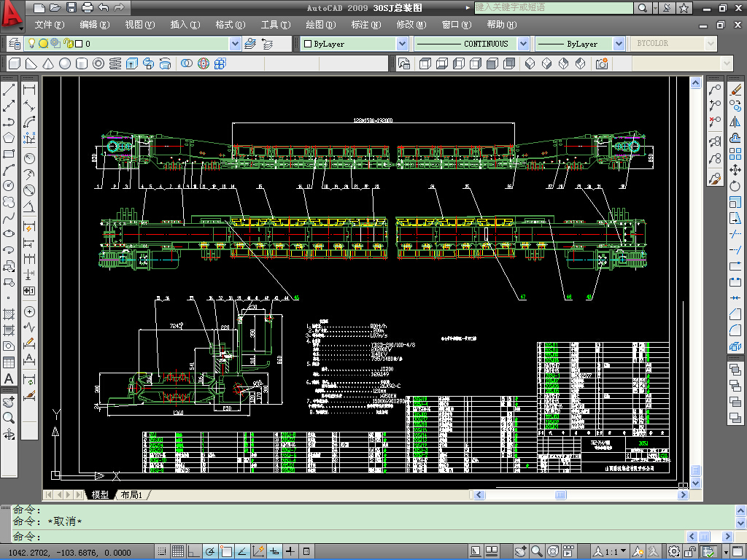This screenshot has height=560, width=747.
Task: Open the Layer Properties Manager icon
Action: [15, 43]
